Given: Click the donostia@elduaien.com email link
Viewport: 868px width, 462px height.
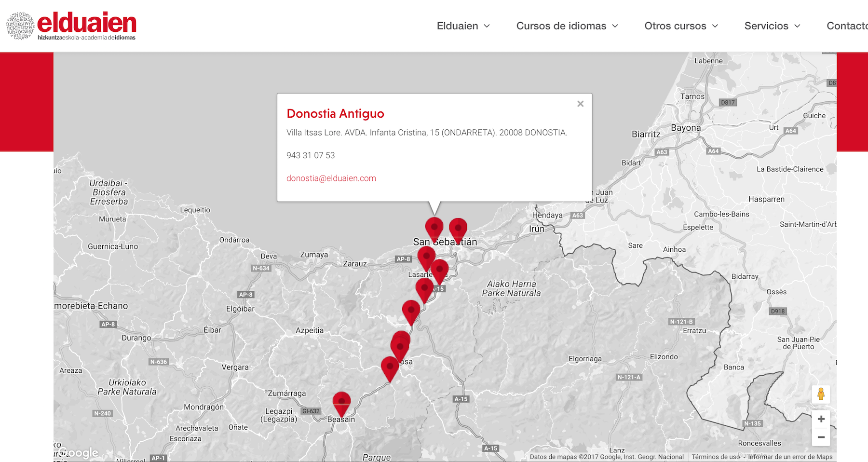Looking at the screenshot, I should (331, 178).
